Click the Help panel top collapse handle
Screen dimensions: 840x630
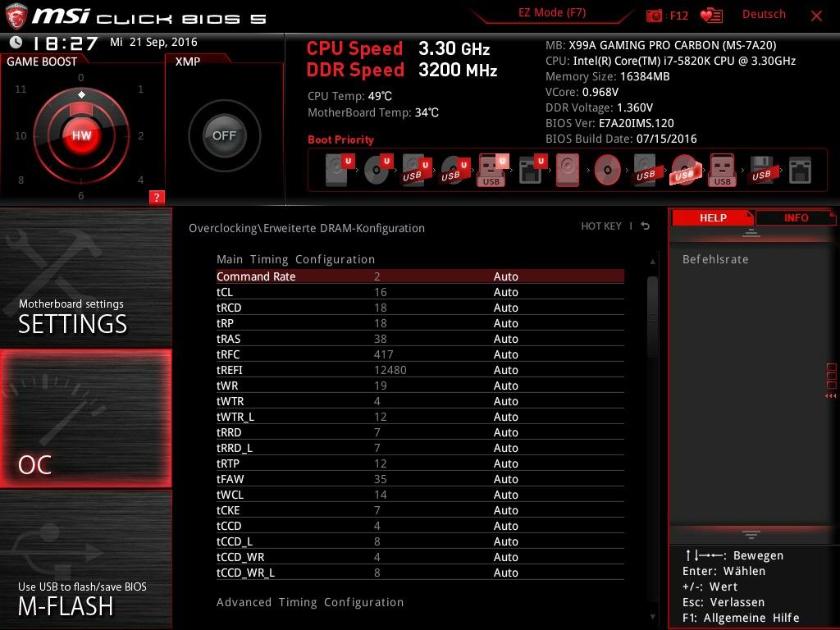tap(751, 233)
